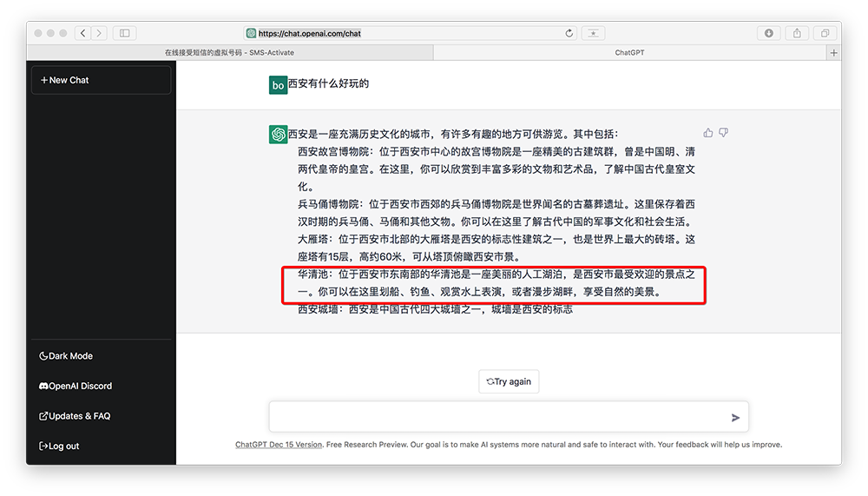Open the OpenAI Discord link
Image resolution: width=868 pixels, height=496 pixels.
pyautogui.click(x=76, y=386)
